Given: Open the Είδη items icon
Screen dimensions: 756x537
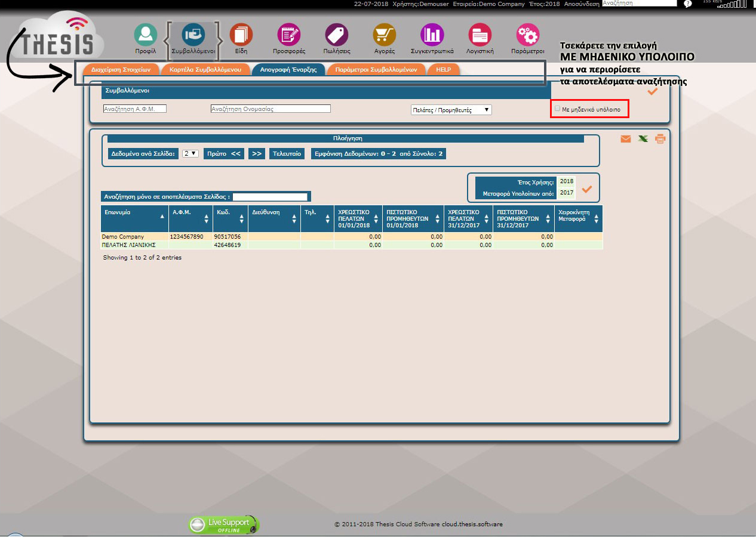Looking at the screenshot, I should [x=241, y=35].
